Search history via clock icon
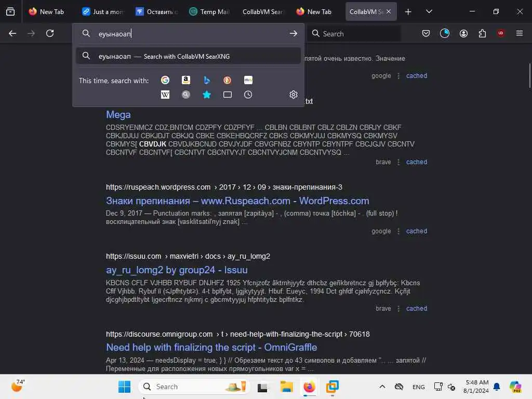This screenshot has width=532, height=399. pos(248,95)
